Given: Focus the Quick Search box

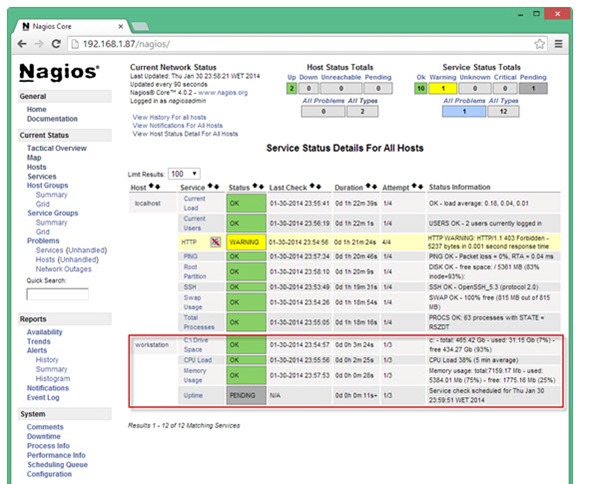Looking at the screenshot, I should (x=57, y=294).
